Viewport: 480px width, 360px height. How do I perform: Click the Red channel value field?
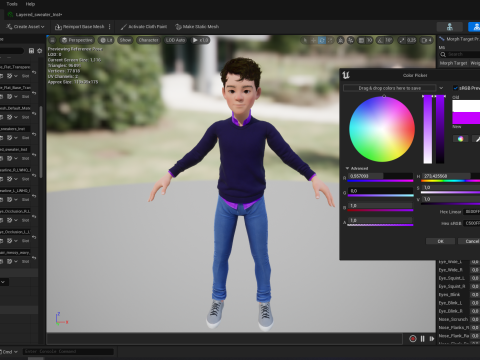[380, 176]
